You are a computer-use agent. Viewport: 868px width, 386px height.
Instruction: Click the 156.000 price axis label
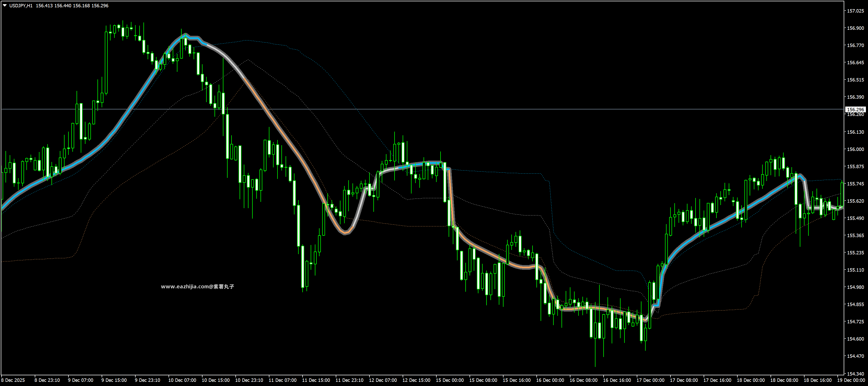(x=855, y=149)
